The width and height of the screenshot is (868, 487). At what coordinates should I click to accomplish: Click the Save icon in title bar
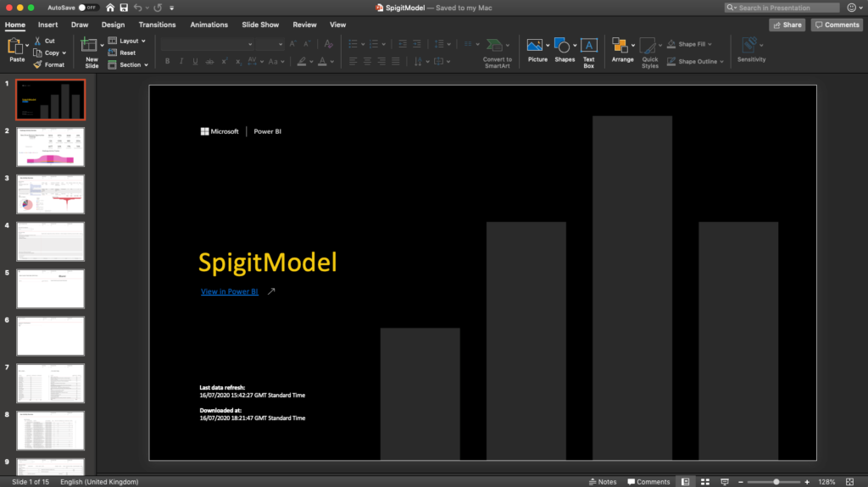pyautogui.click(x=124, y=8)
